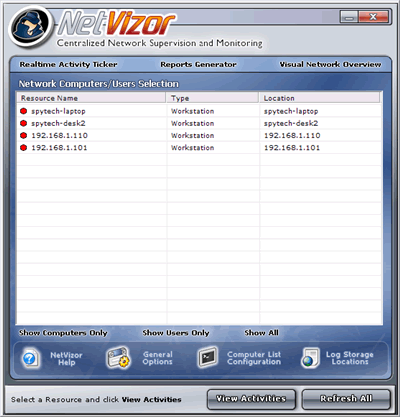Click the Computer List Configuration terminal icon

(207, 357)
